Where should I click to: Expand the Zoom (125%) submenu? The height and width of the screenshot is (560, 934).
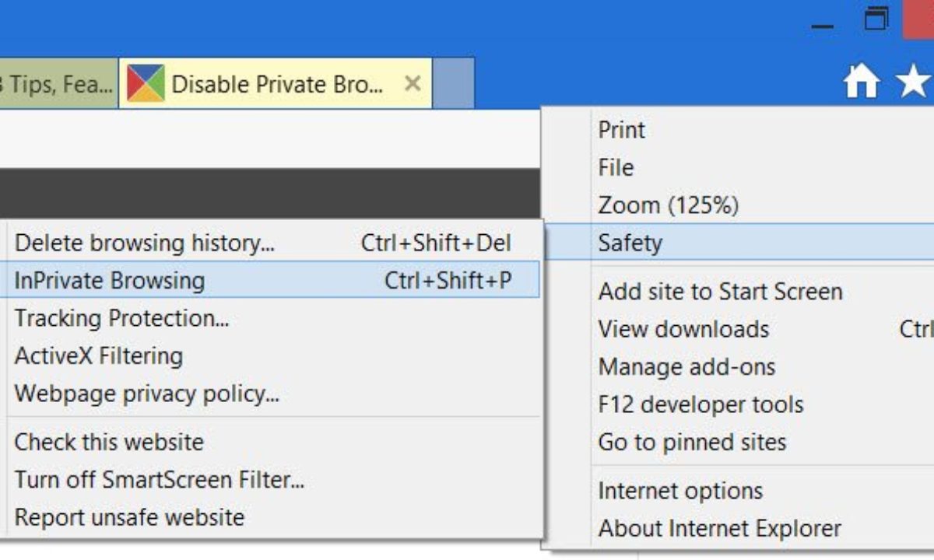tap(668, 205)
